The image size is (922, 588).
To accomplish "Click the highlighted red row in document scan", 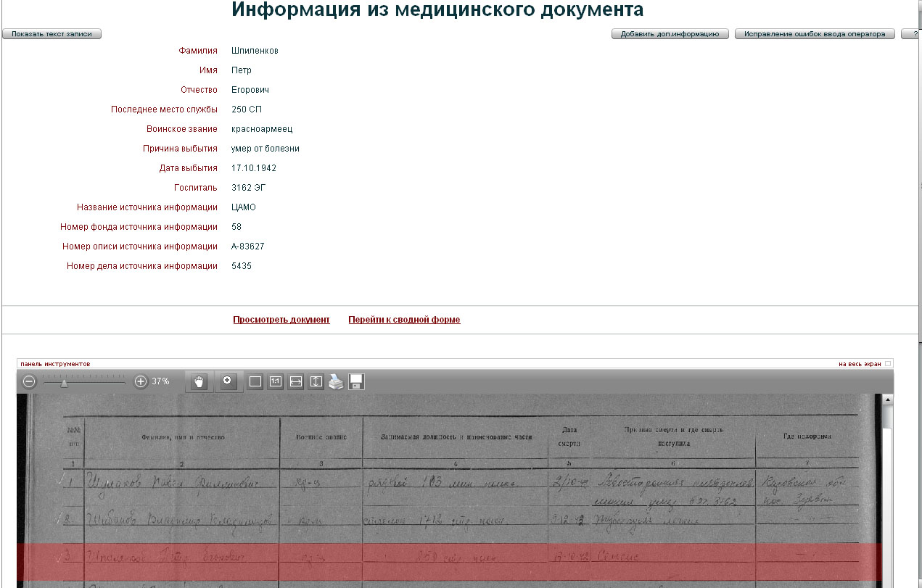I will [x=448, y=561].
